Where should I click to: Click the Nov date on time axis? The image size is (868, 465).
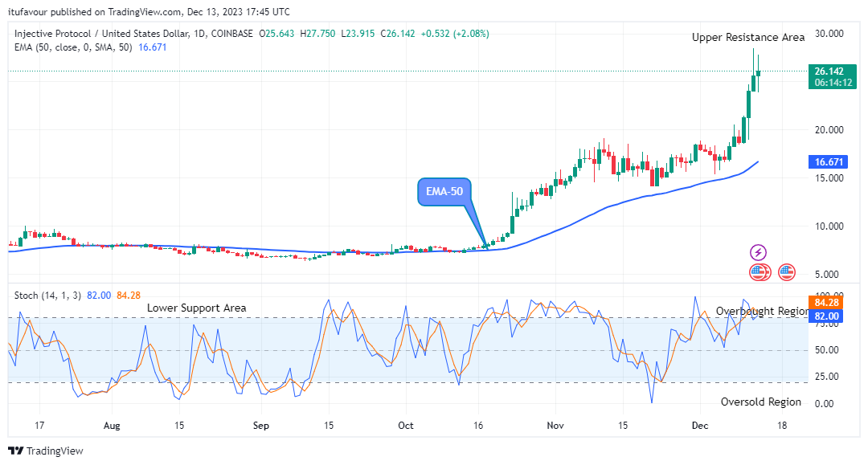[555, 425]
